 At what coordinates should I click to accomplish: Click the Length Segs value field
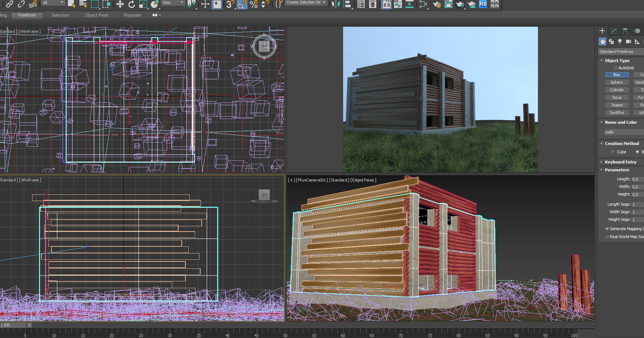(637, 204)
